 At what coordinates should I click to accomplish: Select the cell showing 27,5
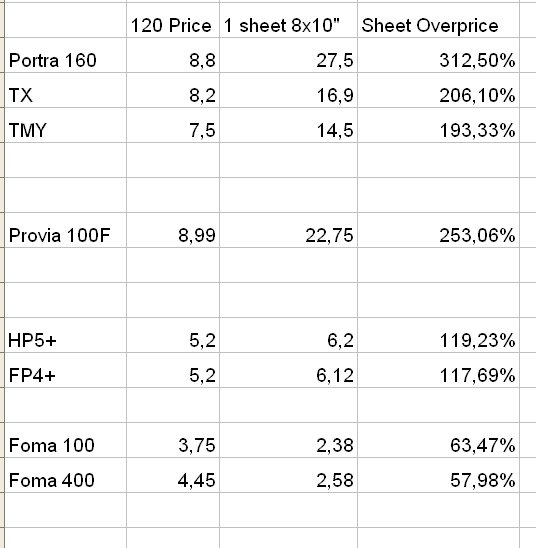(x=288, y=55)
